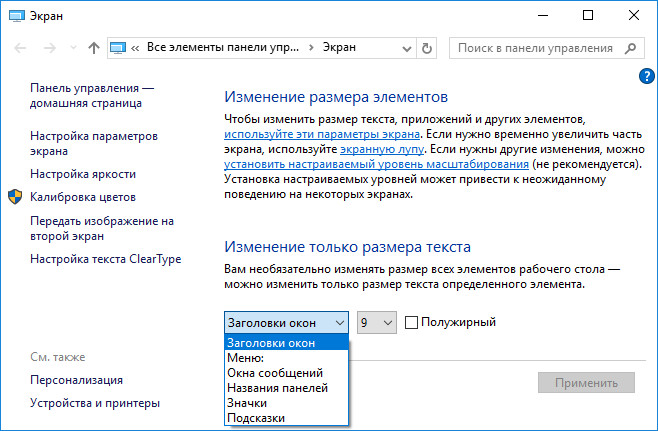The width and height of the screenshot is (658, 431).
Task: Open Настройка яркости link
Action: click(83, 174)
